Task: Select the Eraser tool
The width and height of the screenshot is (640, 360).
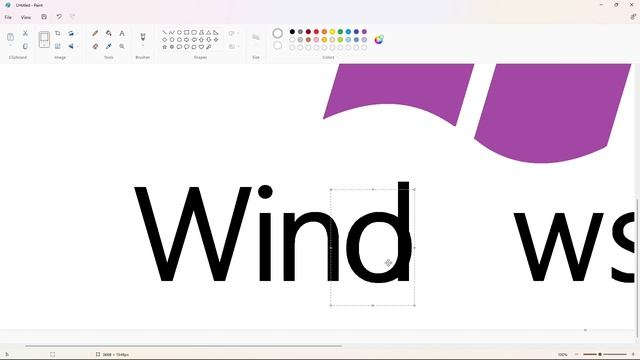Action: point(95,46)
